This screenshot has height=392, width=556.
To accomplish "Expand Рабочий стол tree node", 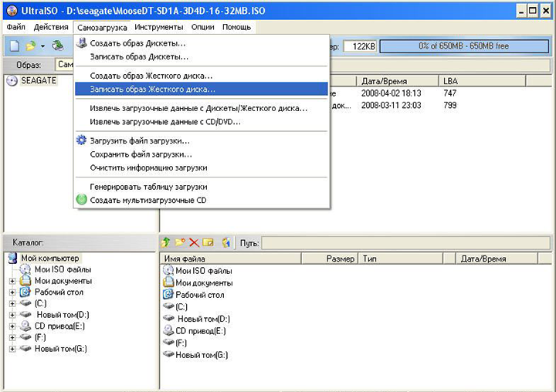I will tap(12, 292).
